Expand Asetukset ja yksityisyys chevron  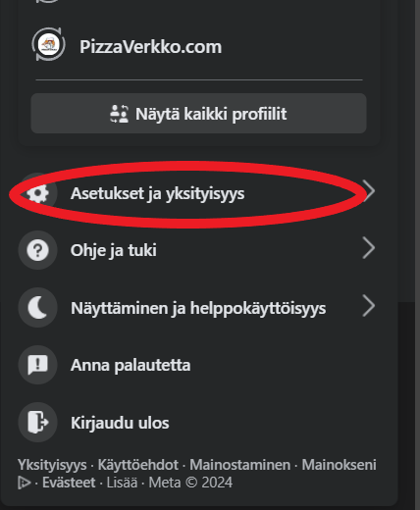(x=369, y=191)
